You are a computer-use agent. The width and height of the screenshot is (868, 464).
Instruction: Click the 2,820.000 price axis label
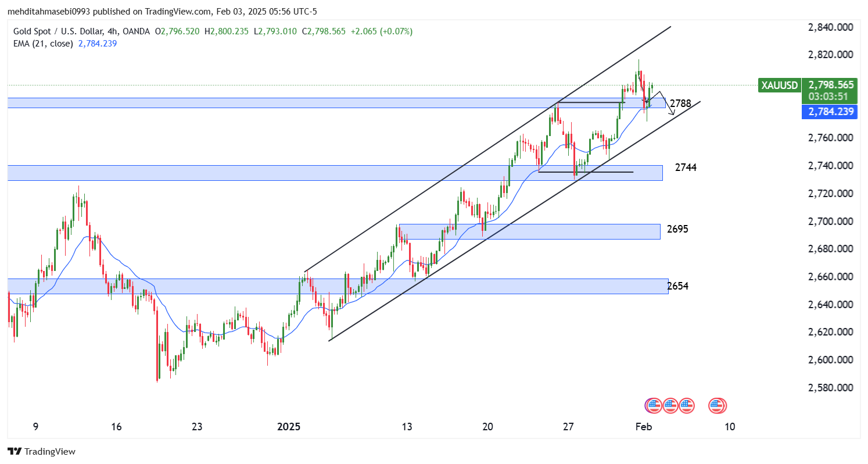(830, 55)
